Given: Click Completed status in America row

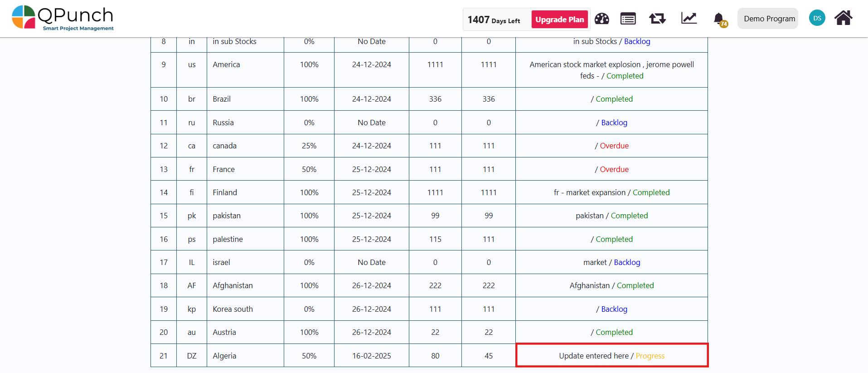Looking at the screenshot, I should 625,76.
